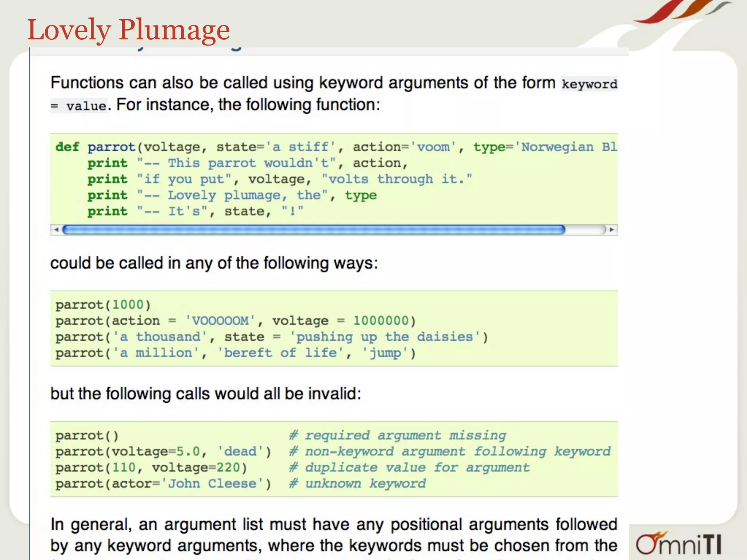Click the 'parrot(1000)' call line
The width and height of the screenshot is (747, 560).
pos(103,305)
